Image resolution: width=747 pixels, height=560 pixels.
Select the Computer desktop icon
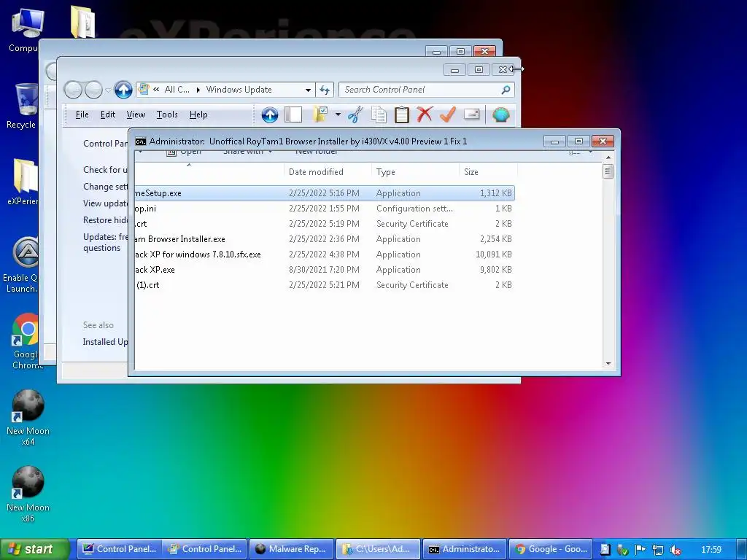coord(27,28)
